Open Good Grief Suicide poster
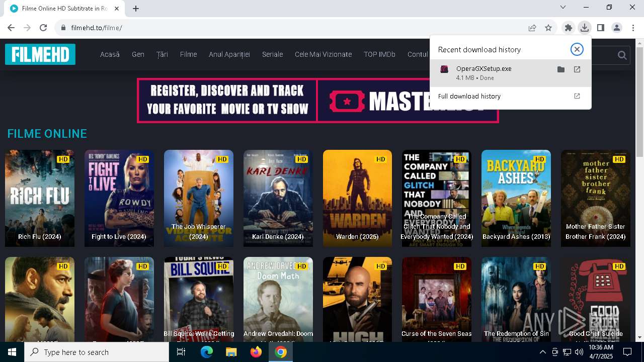Image resolution: width=644 pixels, height=362 pixels. click(596, 300)
